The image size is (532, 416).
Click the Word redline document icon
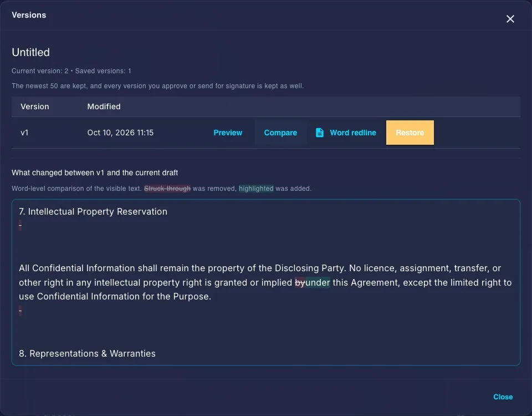click(x=320, y=133)
